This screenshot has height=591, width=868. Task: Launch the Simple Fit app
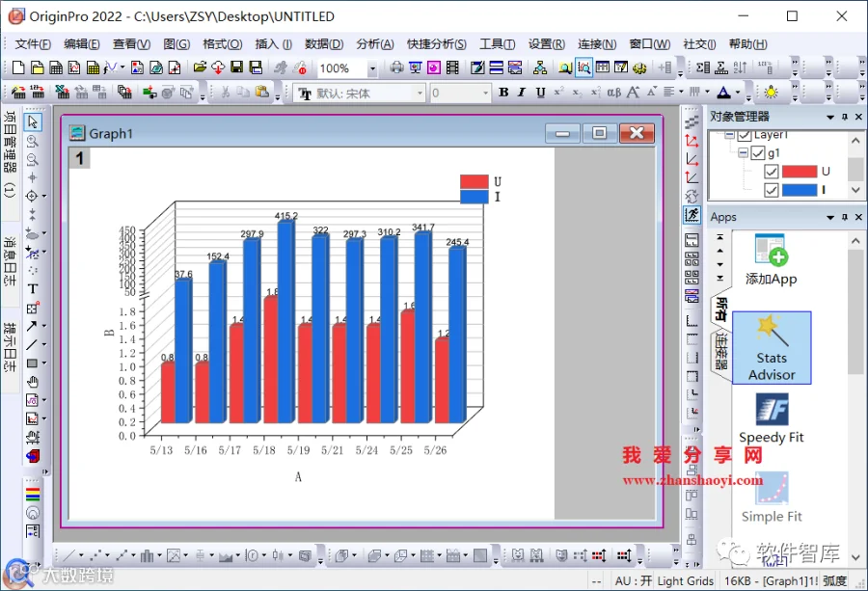pyautogui.click(x=772, y=497)
